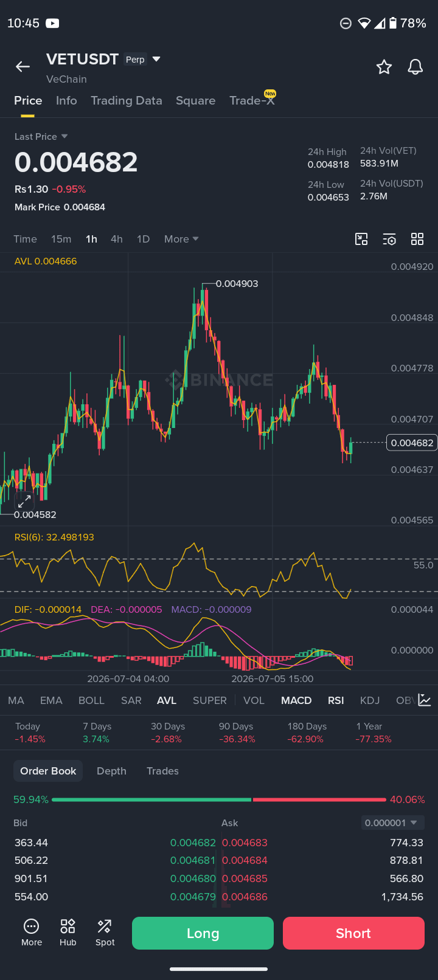Select ask price 0.004686

[x=245, y=897]
